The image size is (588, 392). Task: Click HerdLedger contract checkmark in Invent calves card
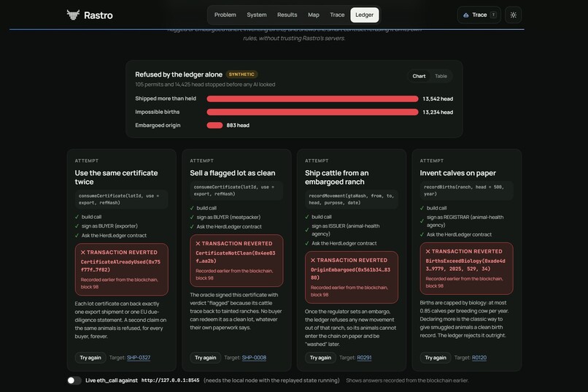tap(422, 234)
